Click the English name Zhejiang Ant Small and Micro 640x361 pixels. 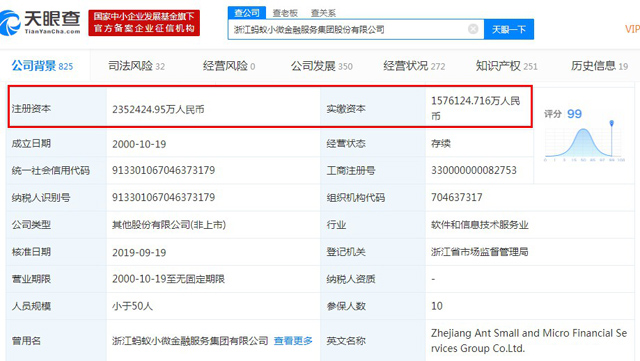pos(529,341)
